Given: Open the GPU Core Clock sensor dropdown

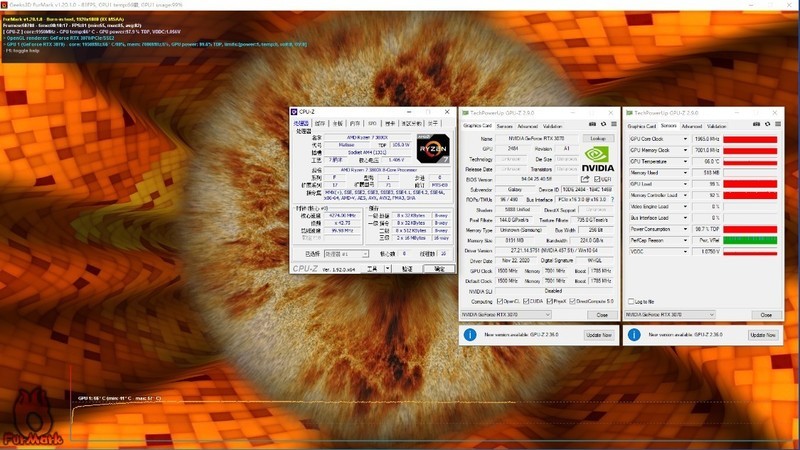Looking at the screenshot, I should [x=685, y=139].
